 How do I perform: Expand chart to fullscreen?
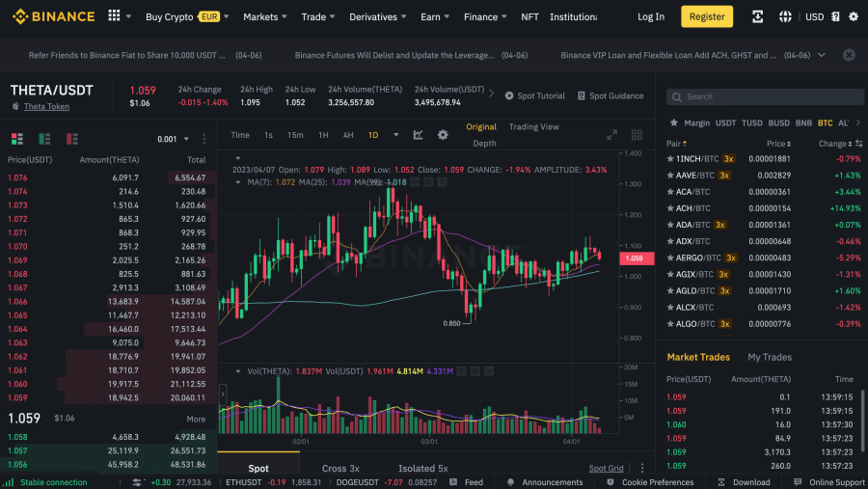611,135
